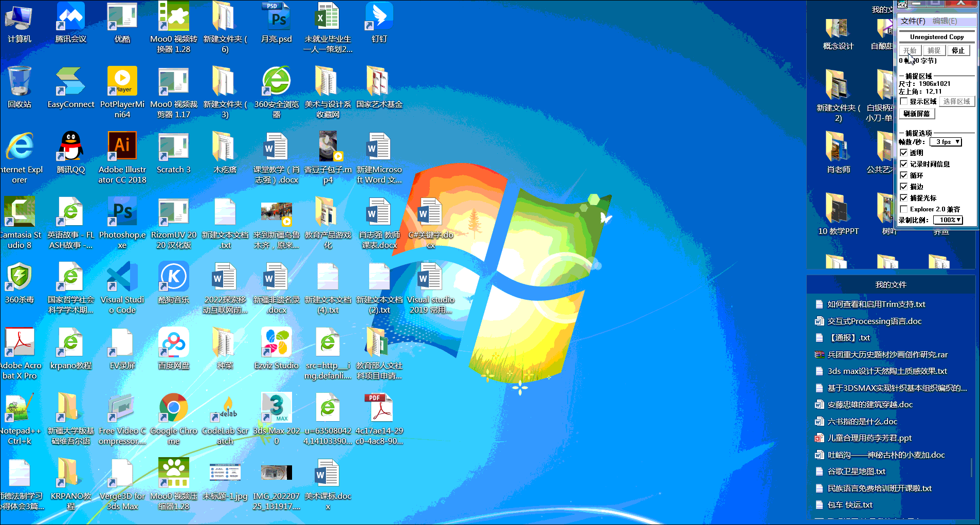The width and height of the screenshot is (980, 525).
Task: Open the 文件(F) menu
Action: click(x=913, y=21)
